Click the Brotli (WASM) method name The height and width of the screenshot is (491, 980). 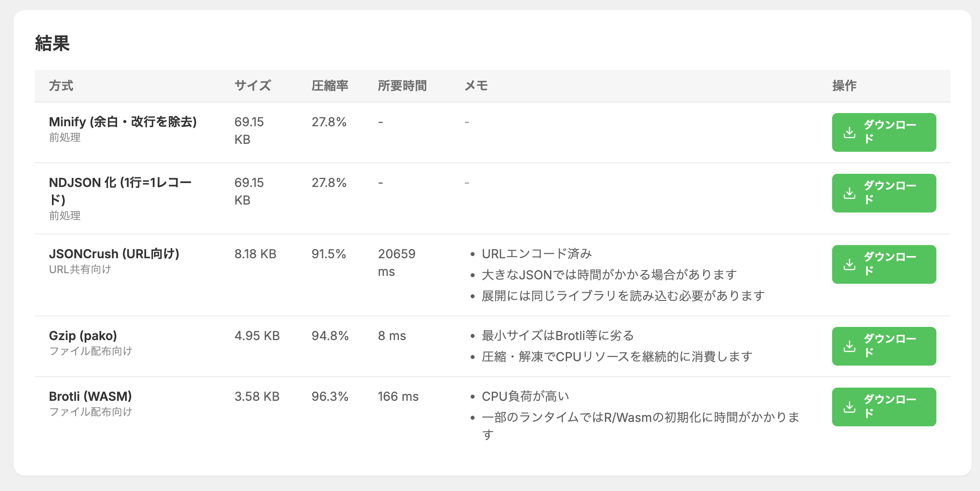(90, 396)
